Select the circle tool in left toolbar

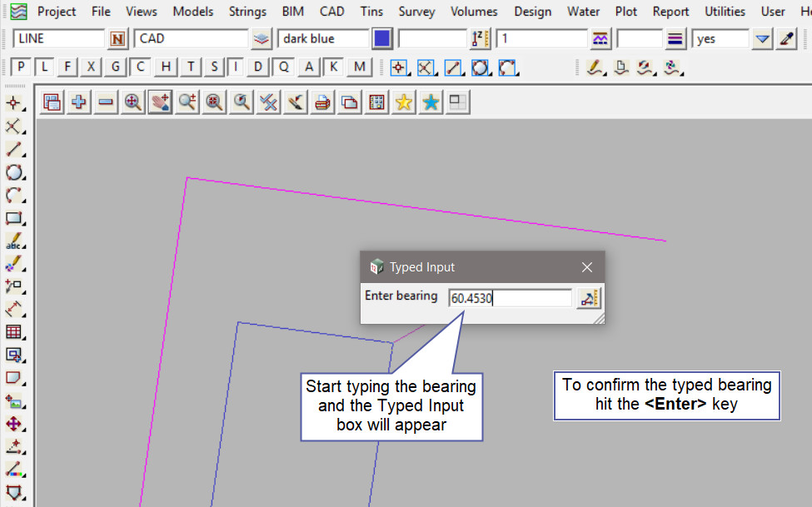(14, 173)
